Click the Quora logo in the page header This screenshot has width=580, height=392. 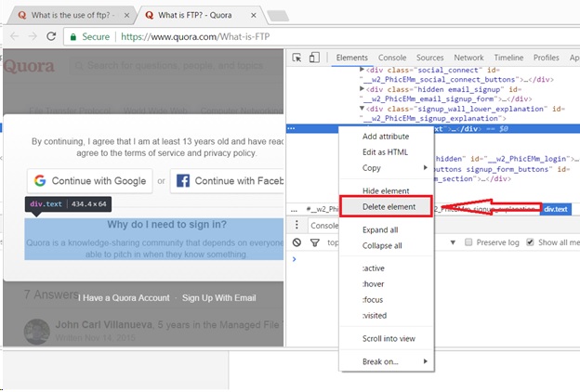coord(29,66)
